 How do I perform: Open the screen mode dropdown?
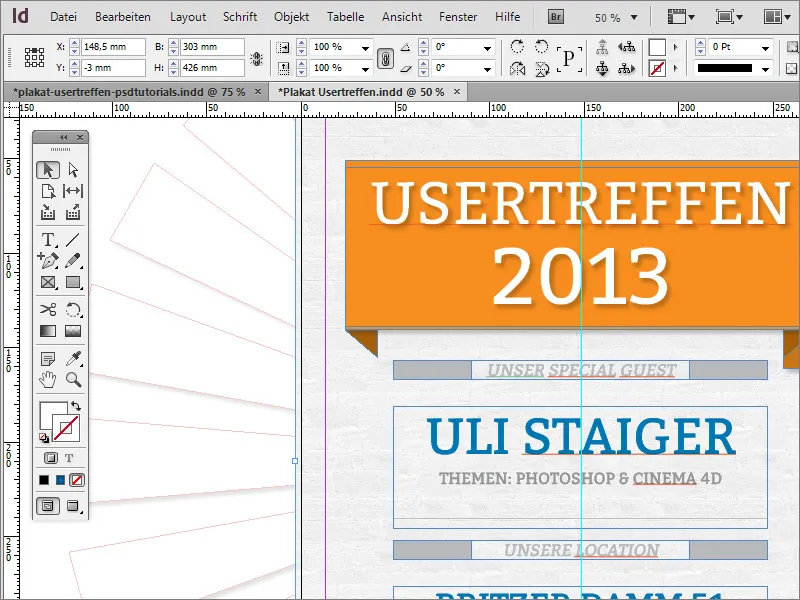[x=729, y=17]
